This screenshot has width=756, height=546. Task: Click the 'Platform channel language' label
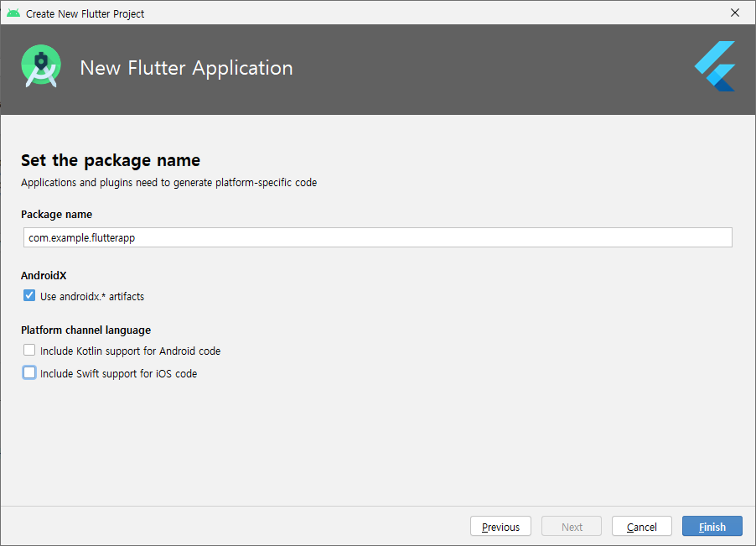pos(85,330)
